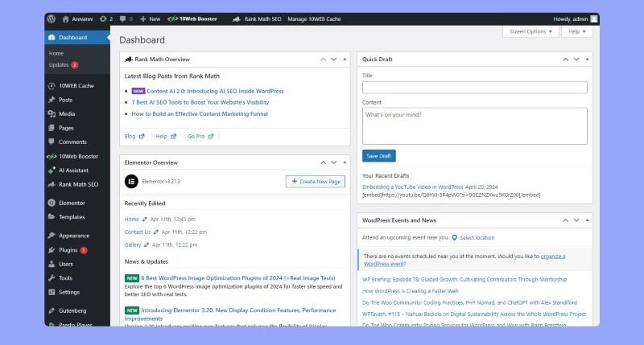Open the Rank Math SEO admin bar icon
The image size is (644, 345).
(236, 18)
